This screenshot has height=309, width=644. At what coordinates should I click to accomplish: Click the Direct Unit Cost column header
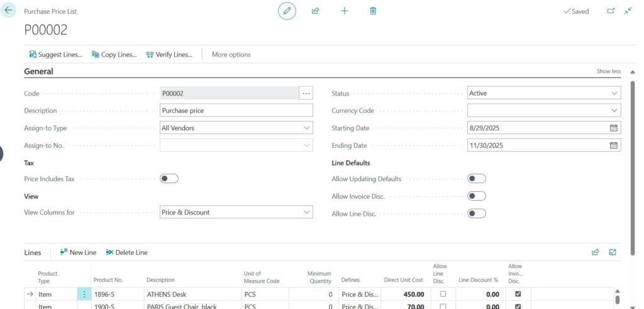coord(403,280)
